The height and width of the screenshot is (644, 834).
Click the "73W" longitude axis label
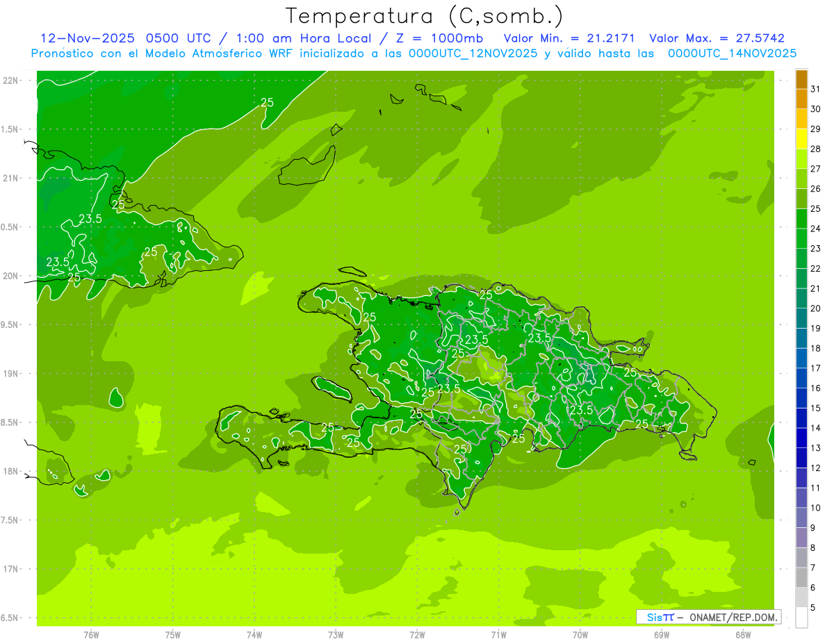[x=336, y=635]
